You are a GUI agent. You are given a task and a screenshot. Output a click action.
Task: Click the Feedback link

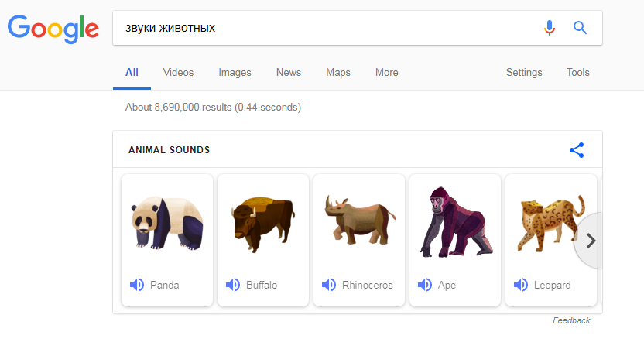tap(571, 320)
